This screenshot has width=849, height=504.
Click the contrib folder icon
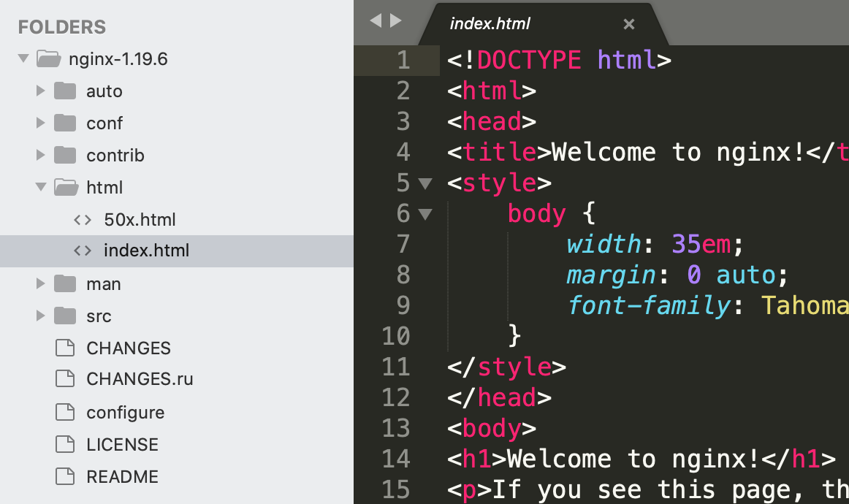(65, 155)
